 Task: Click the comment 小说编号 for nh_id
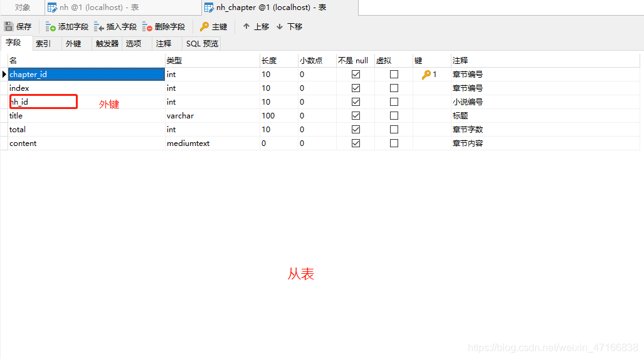pos(468,101)
